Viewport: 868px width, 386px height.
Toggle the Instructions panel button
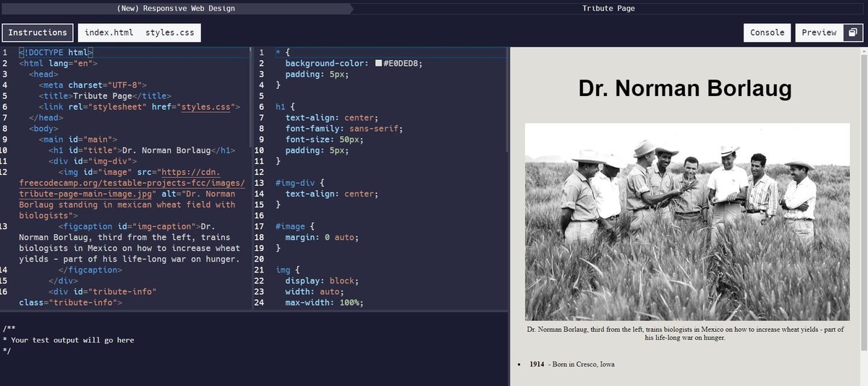point(38,33)
